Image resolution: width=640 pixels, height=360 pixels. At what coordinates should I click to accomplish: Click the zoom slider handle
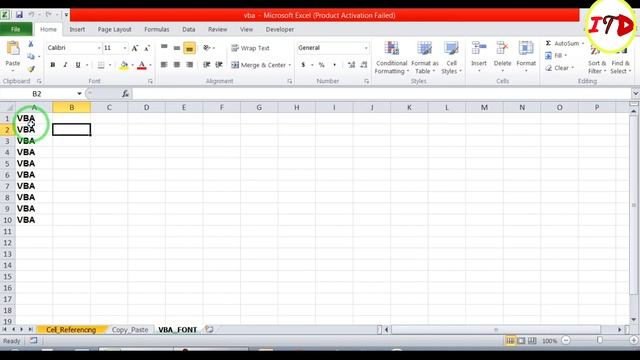coord(600,340)
